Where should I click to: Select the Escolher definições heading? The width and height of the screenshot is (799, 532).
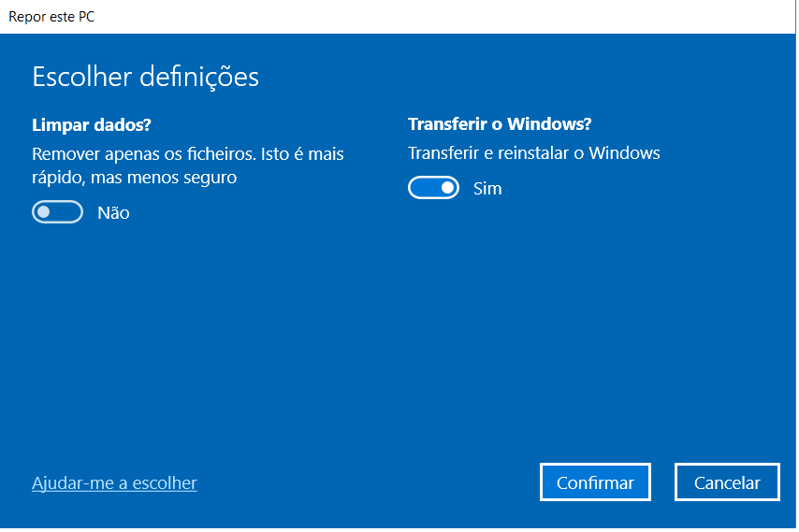[x=145, y=77]
